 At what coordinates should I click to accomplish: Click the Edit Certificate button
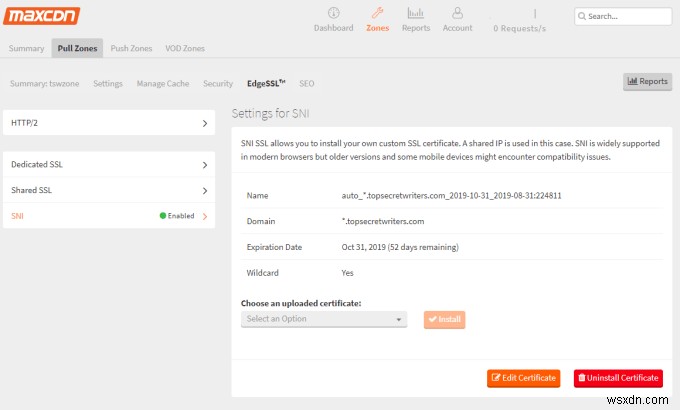tap(523, 378)
